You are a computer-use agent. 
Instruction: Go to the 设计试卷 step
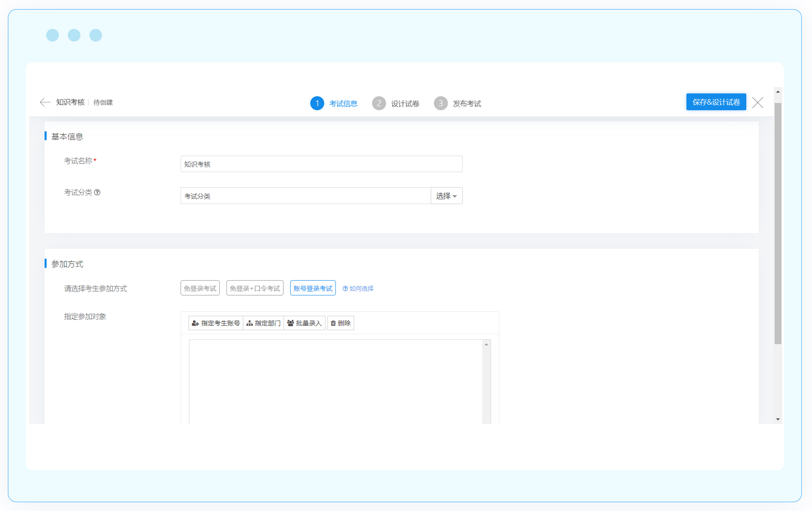[x=405, y=103]
